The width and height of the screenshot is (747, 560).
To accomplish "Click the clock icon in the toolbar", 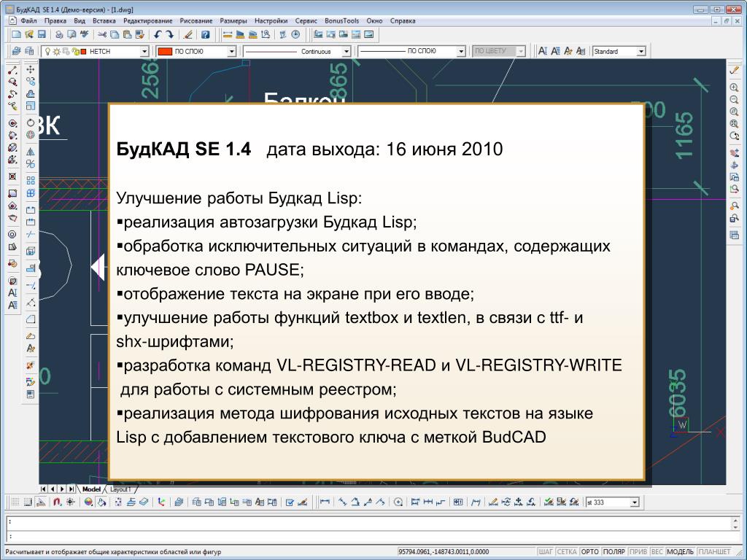I will (x=296, y=34).
